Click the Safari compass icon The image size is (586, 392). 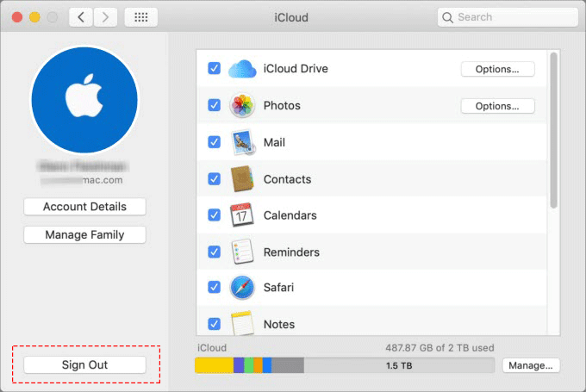242,288
